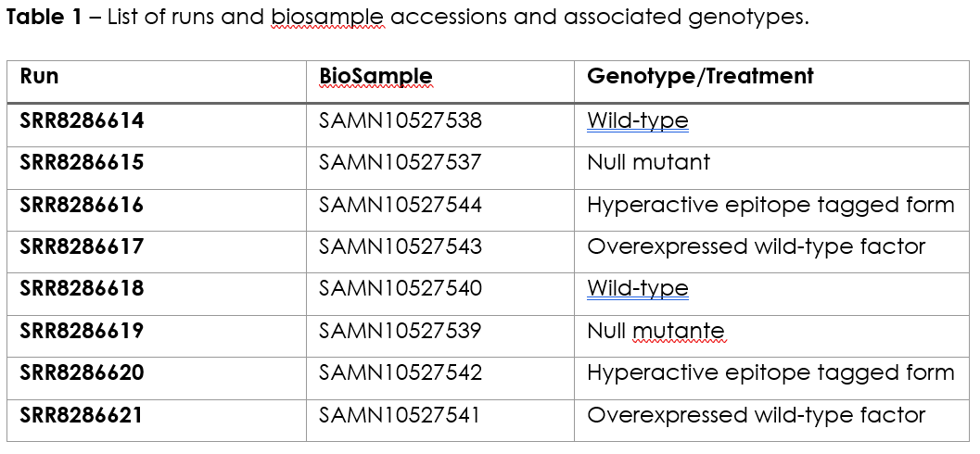
Task: Click "Wild-type" in the SRR8286614 row
Action: [x=638, y=121]
